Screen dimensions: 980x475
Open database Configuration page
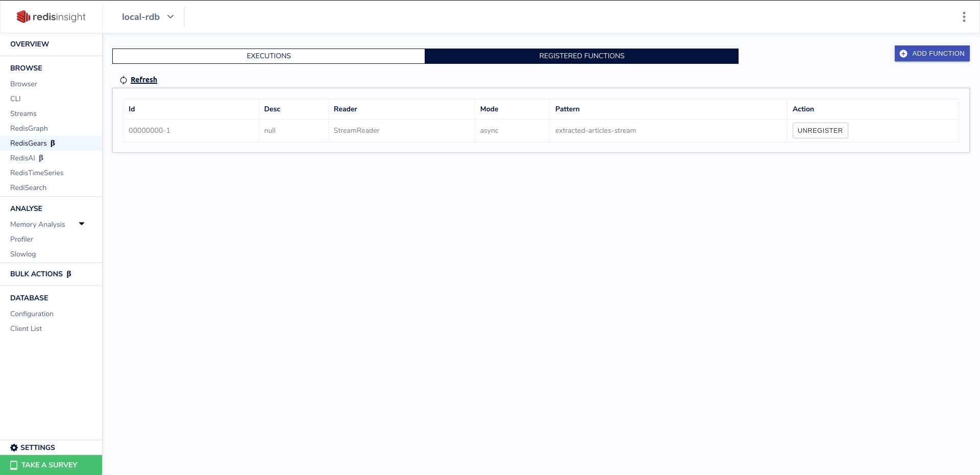(32, 314)
